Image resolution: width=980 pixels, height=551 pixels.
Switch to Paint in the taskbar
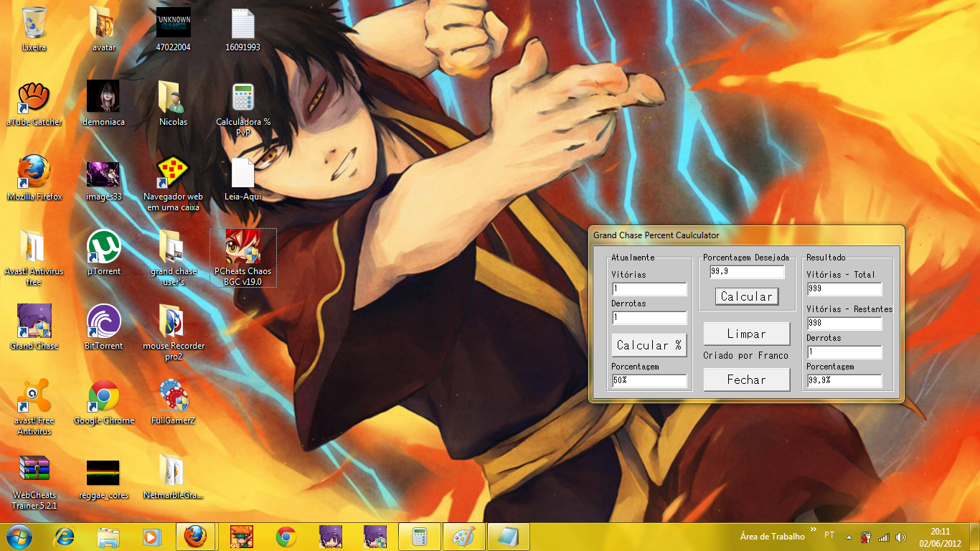point(465,537)
